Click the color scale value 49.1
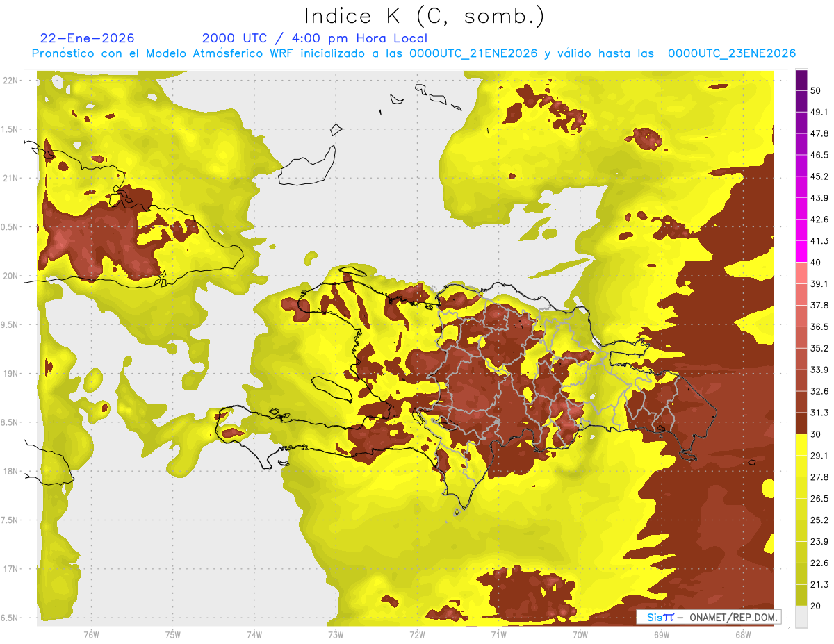The width and height of the screenshot is (834, 644). pyautogui.click(x=820, y=112)
